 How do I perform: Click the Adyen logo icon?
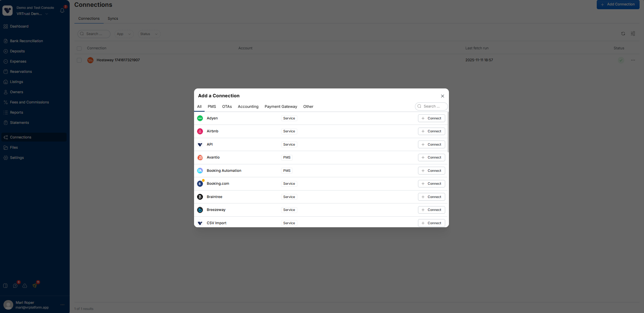point(200,118)
